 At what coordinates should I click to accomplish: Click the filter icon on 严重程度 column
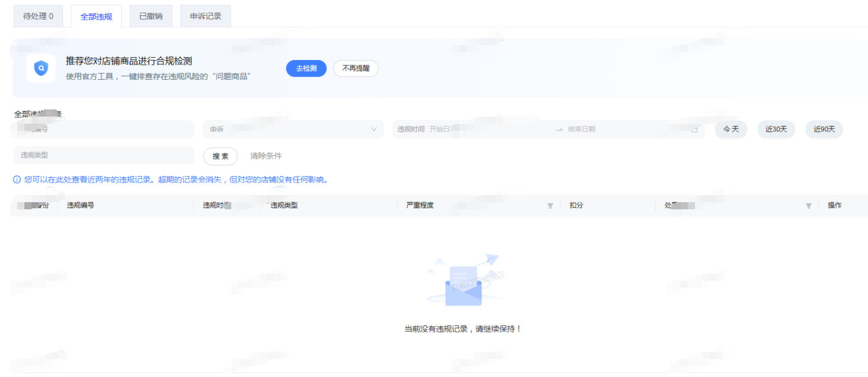tap(550, 206)
